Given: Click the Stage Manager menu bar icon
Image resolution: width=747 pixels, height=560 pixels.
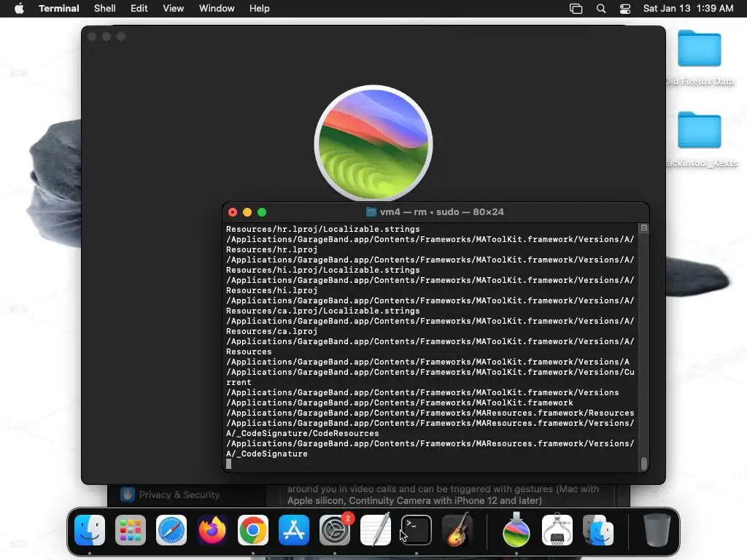Looking at the screenshot, I should click(x=576, y=9).
